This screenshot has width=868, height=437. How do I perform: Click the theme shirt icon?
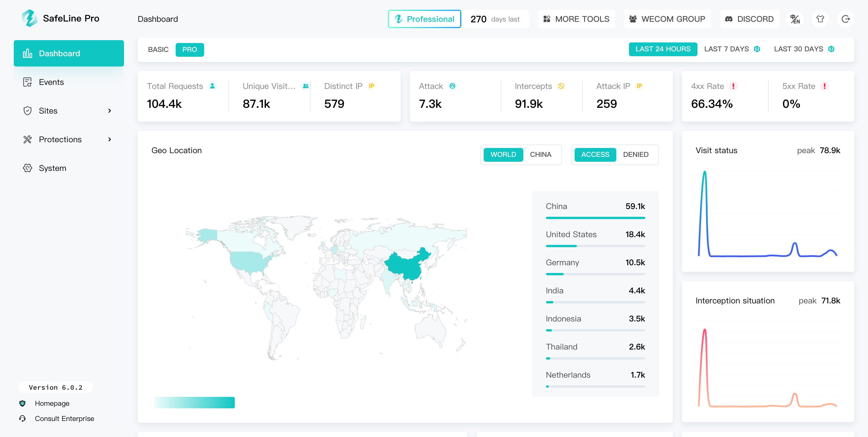(820, 19)
